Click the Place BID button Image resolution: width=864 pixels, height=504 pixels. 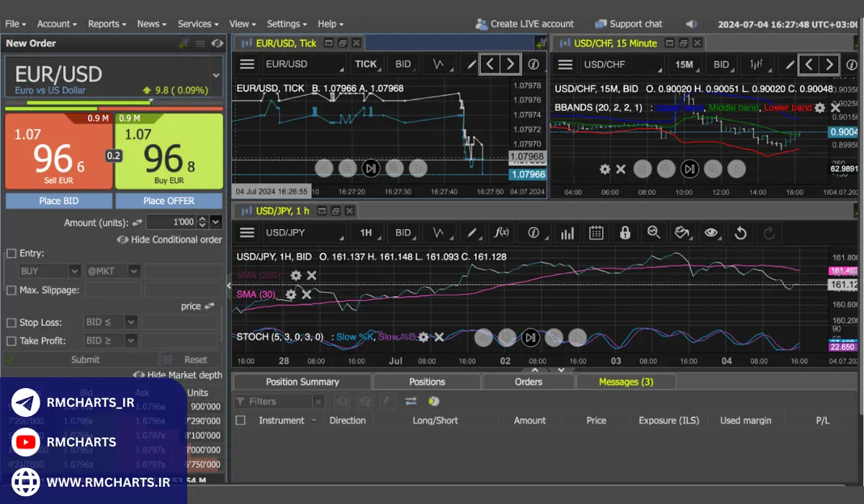[59, 201]
